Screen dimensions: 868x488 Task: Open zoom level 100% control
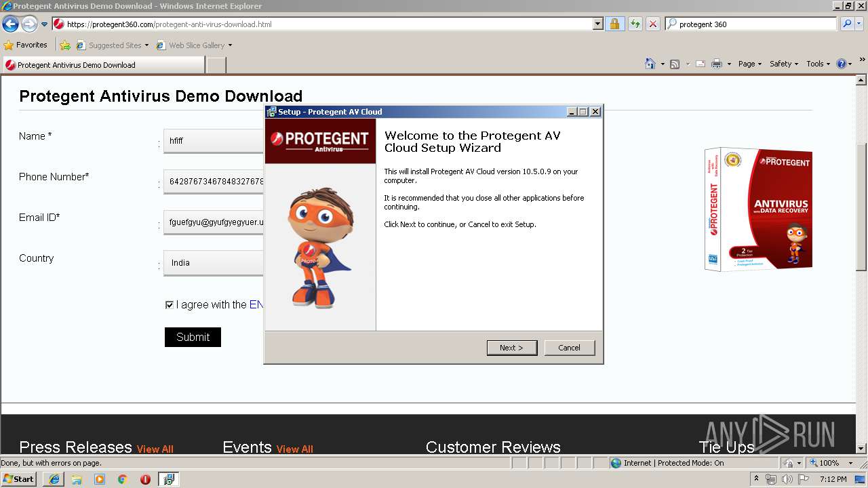click(831, 463)
